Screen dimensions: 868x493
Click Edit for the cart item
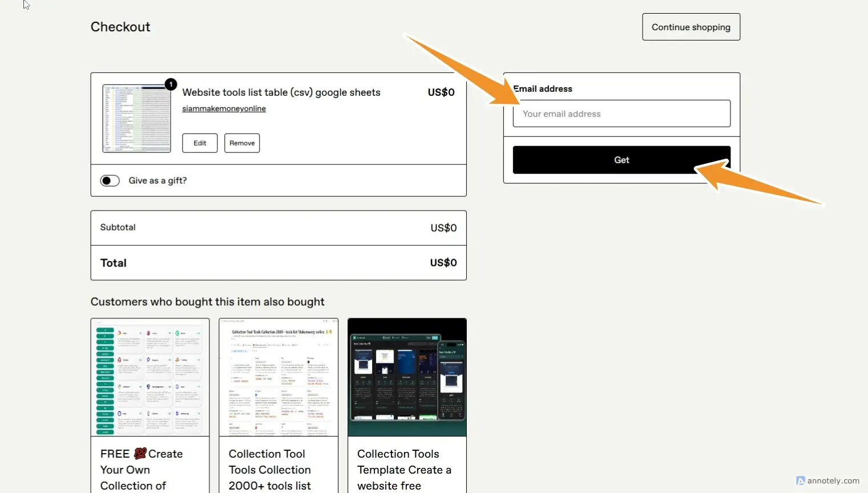200,143
